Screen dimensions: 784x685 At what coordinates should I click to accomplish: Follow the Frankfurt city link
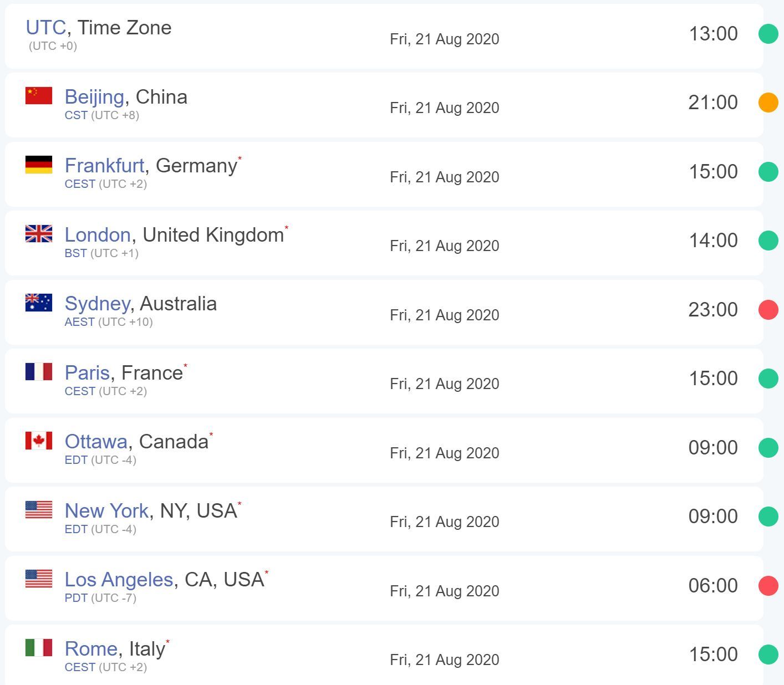[x=104, y=166]
